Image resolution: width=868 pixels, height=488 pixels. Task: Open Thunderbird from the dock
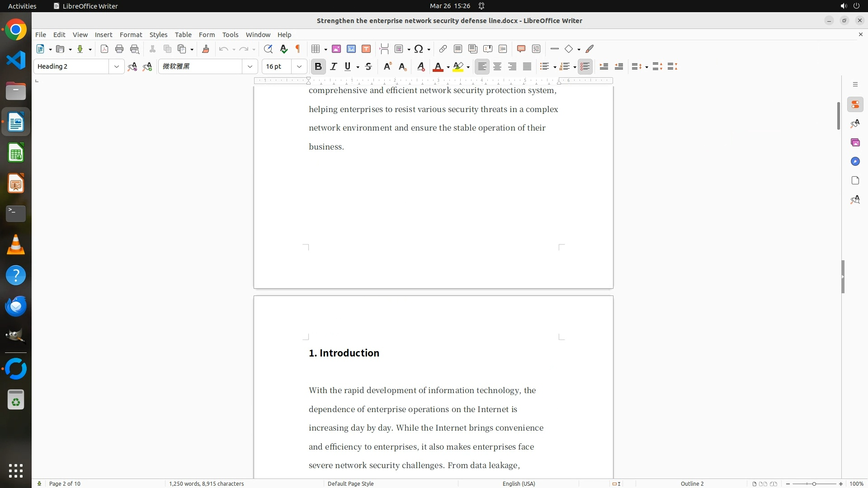pyautogui.click(x=16, y=306)
